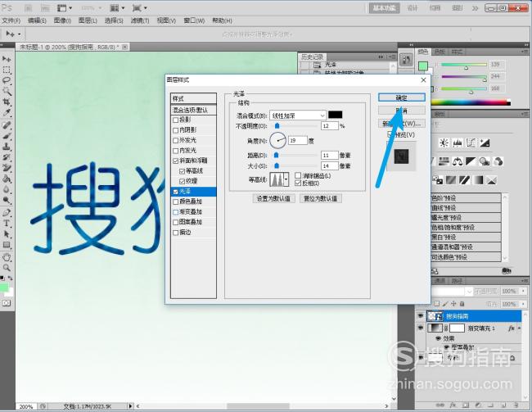This screenshot has height=412, width=532.
Task: Select the Crop tool
Action: pos(7,102)
